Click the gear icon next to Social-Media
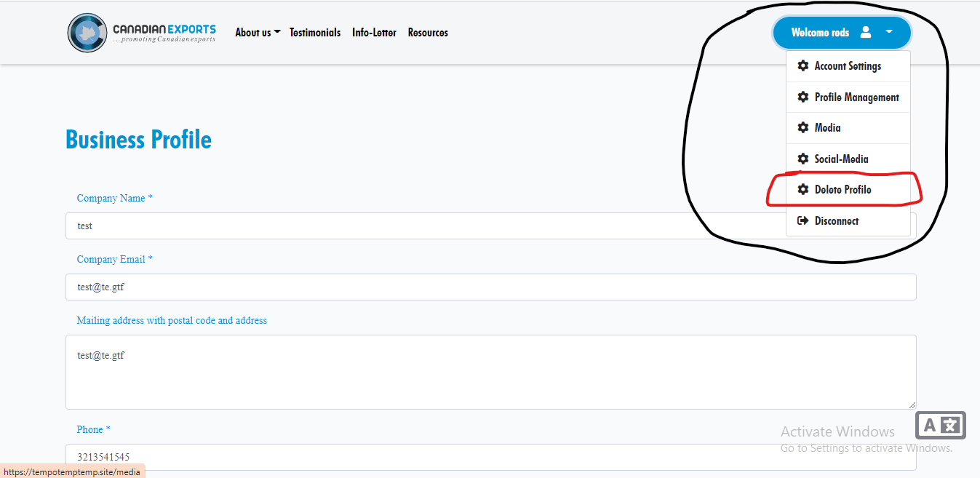This screenshot has width=980, height=478. (803, 159)
